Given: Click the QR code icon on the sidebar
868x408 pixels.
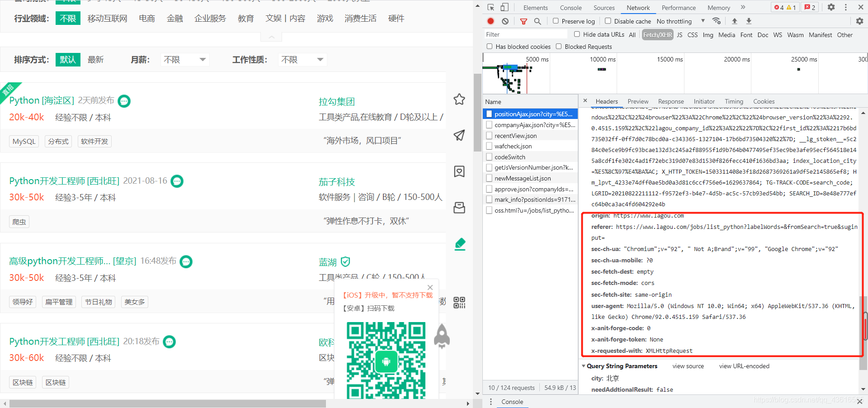Looking at the screenshot, I should pyautogui.click(x=459, y=303).
